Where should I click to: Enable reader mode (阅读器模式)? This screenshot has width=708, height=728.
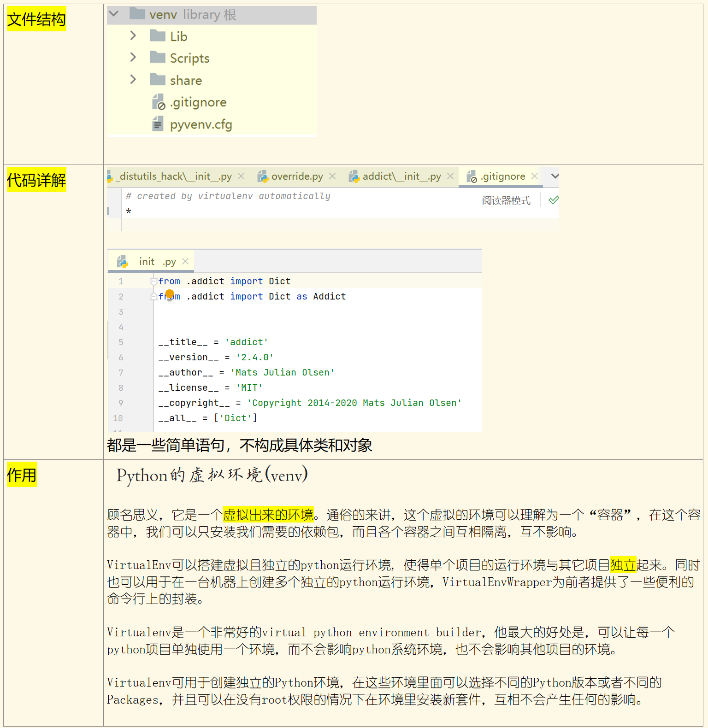506,200
